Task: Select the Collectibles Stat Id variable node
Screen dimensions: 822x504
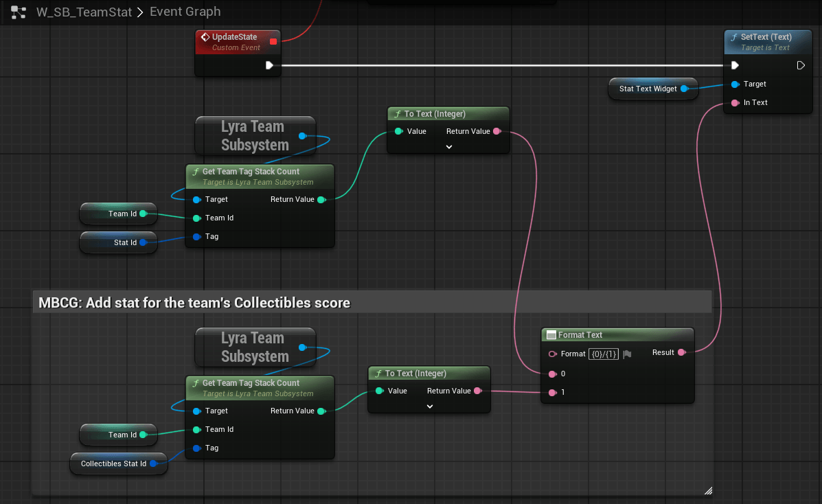Action: click(x=113, y=463)
